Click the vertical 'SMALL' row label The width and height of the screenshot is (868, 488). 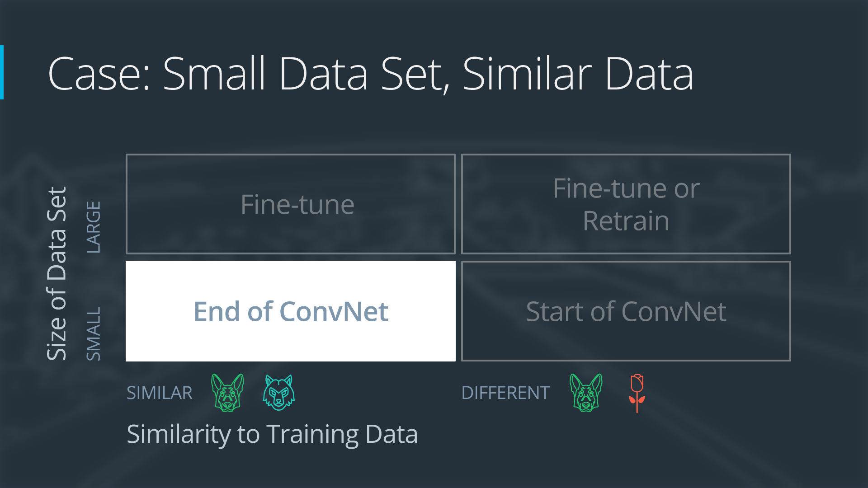point(94,333)
